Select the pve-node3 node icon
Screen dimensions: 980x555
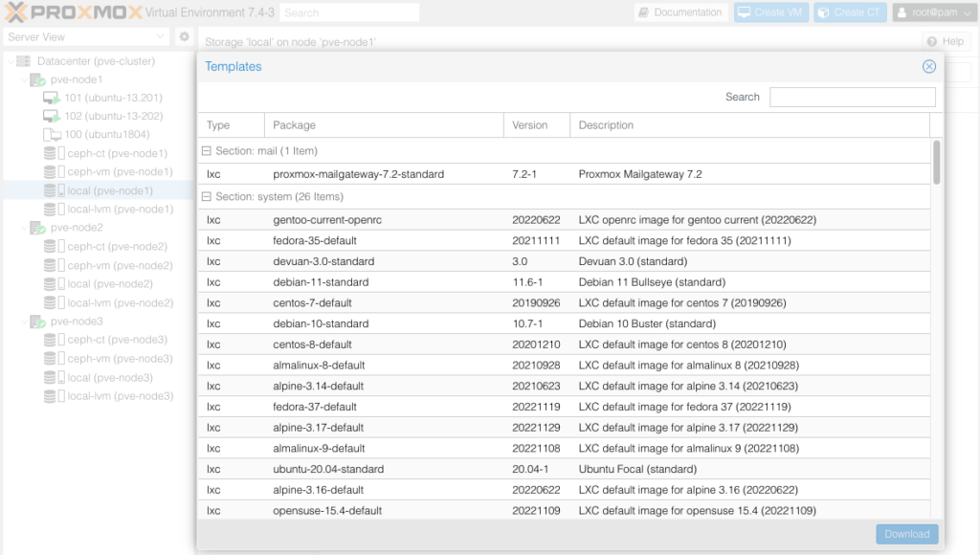pos(37,322)
